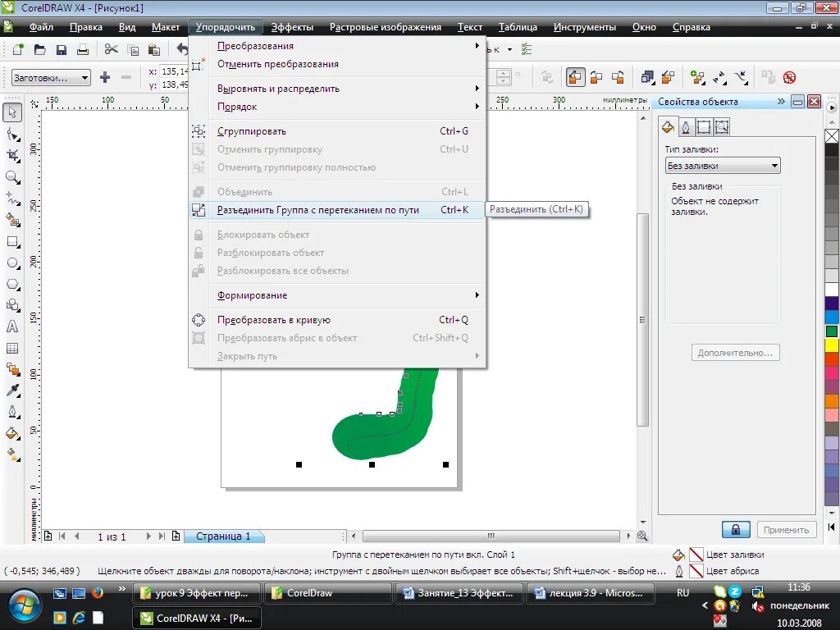Image resolution: width=840 pixels, height=630 pixels.
Task: Select the Crop tool
Action: 12,156
